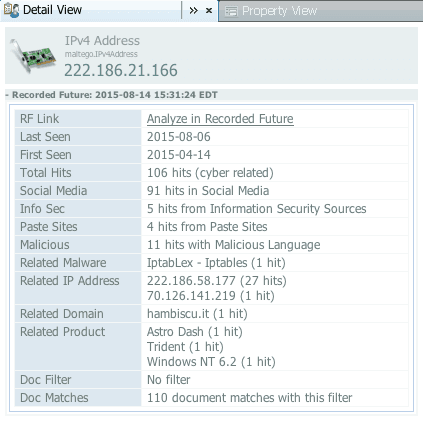Viewport: 423px width, 421px height.
Task: Click the network card entity icon
Action: click(33, 56)
